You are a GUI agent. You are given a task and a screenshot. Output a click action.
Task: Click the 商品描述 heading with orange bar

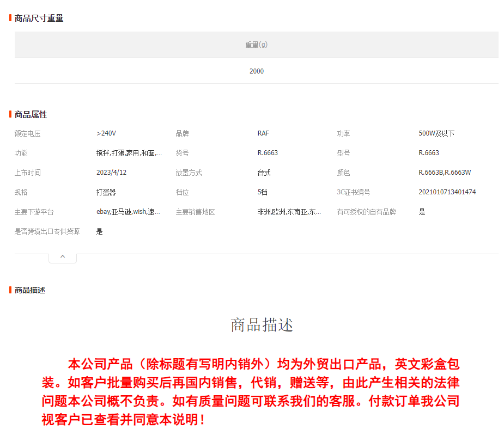(30, 290)
